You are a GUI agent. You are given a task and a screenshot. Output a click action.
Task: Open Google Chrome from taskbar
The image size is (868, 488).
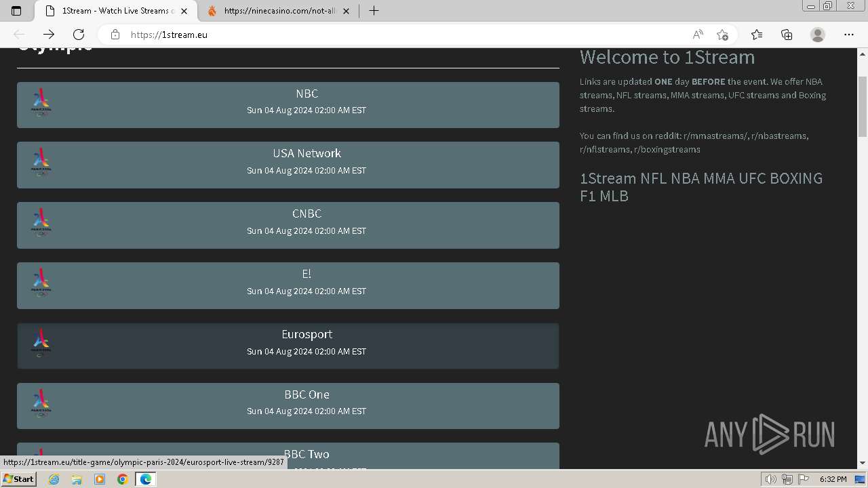coord(122,479)
